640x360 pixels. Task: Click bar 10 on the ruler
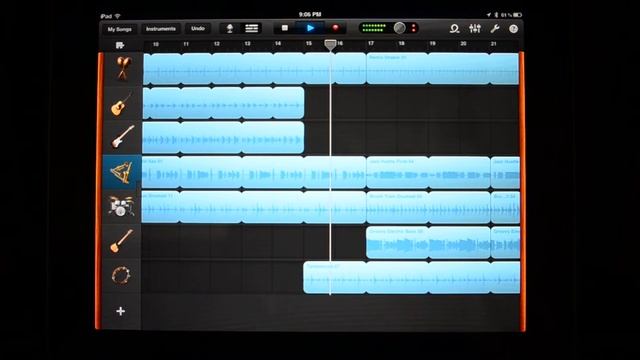coord(156,44)
